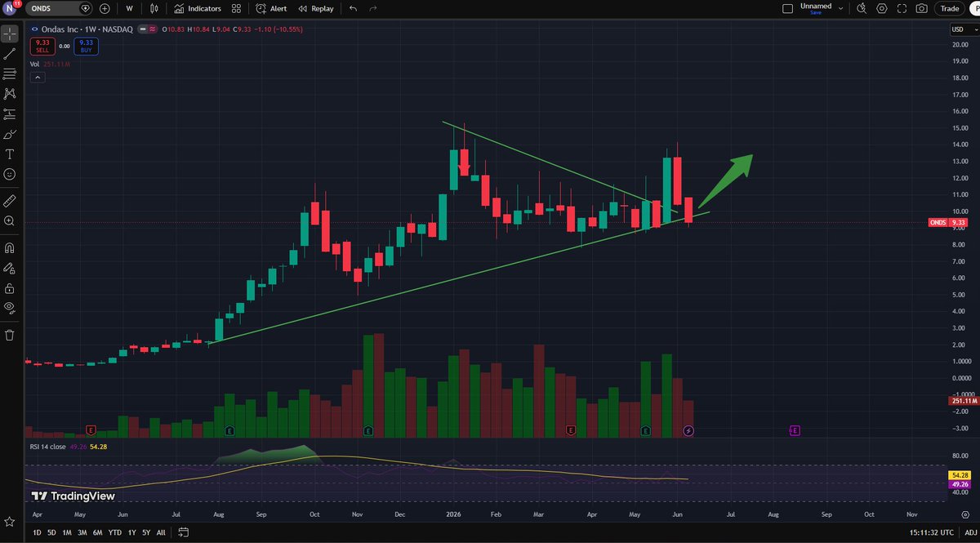Click the purple E earnings marker near August
980x543 pixels.
[x=794, y=430]
